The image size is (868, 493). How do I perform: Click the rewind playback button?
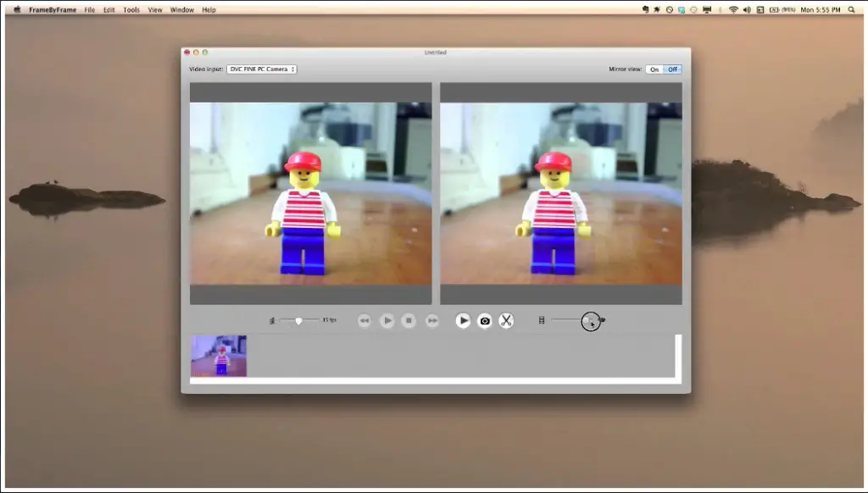(364, 320)
